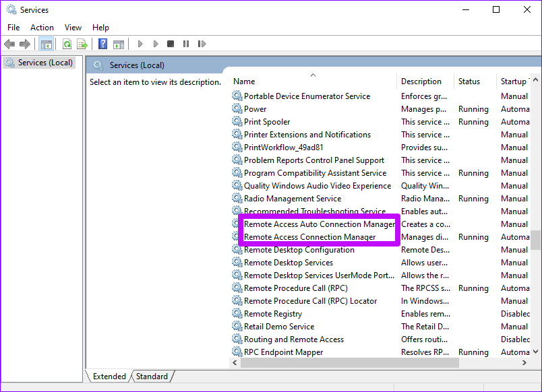The height and width of the screenshot is (392, 542).
Task: Go forward with the toolbar Forward arrow
Action: (25, 44)
